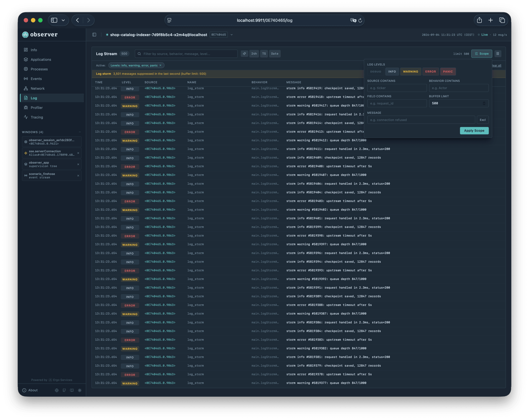Viewport: 529px width, 420px height.
Task: Click the observer logo icon
Action: pos(25,35)
